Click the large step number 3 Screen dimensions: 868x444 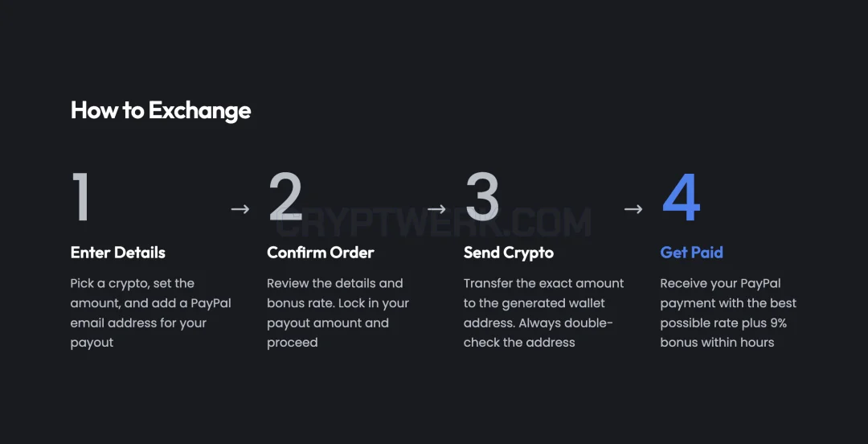pyautogui.click(x=482, y=197)
